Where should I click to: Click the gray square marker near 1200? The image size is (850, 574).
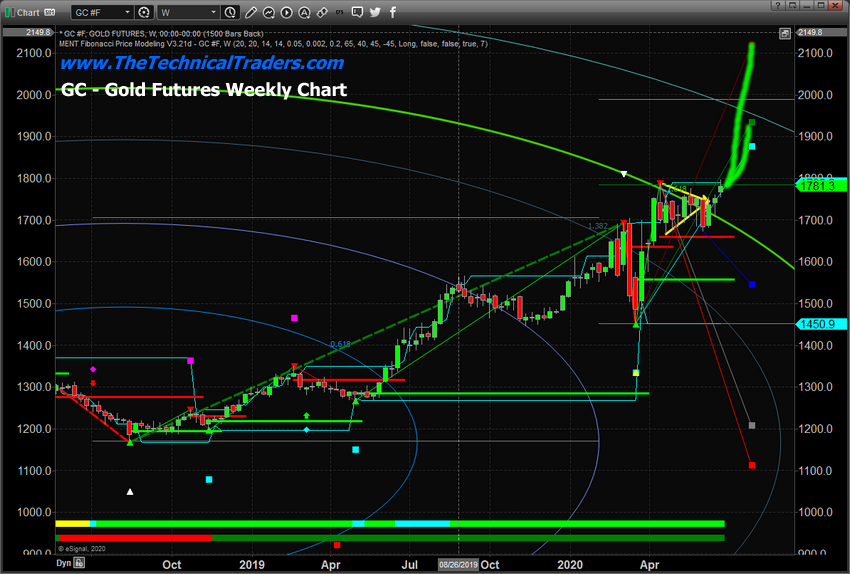coord(752,425)
